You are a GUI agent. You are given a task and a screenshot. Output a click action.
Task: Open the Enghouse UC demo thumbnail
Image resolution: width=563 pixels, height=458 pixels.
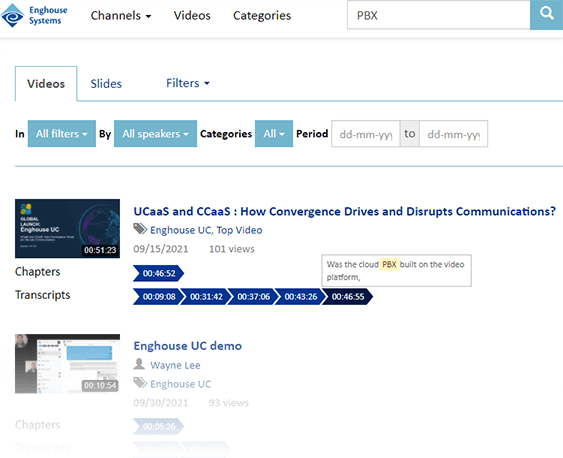click(x=68, y=364)
